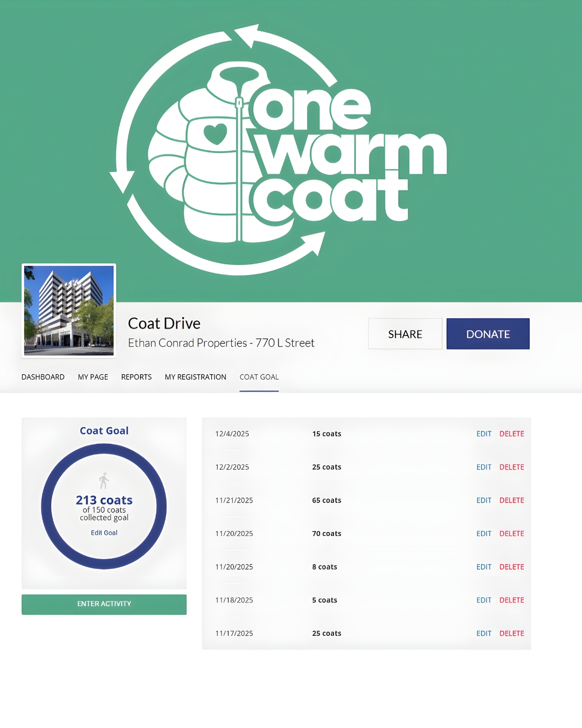This screenshot has width=582, height=728.
Task: Edit the 11/17/2025 25 coats entry
Action: click(x=483, y=633)
